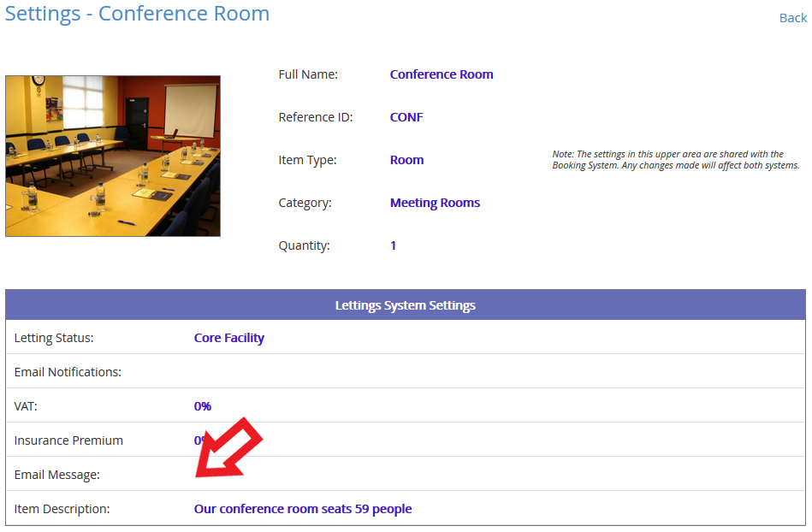
Task: Click the empty Email Notifications value field
Action: point(497,371)
